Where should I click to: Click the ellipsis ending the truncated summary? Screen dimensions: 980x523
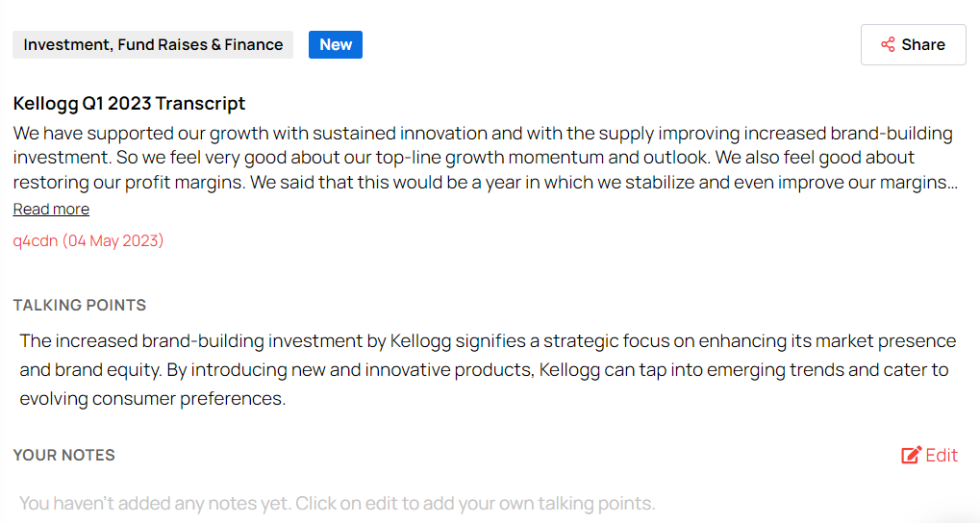pos(952,183)
